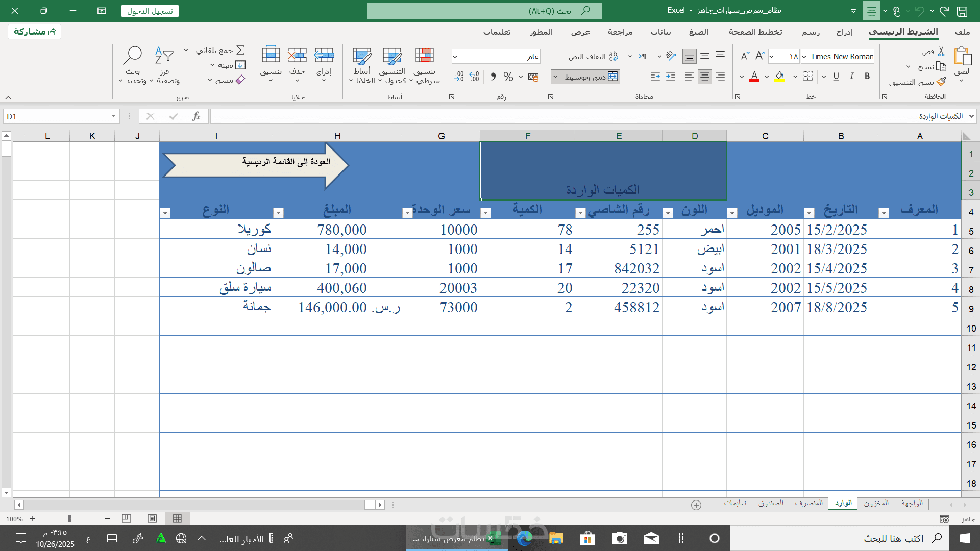The height and width of the screenshot is (551, 980).
Task: Click the Format as Table icon
Action: 392,56
